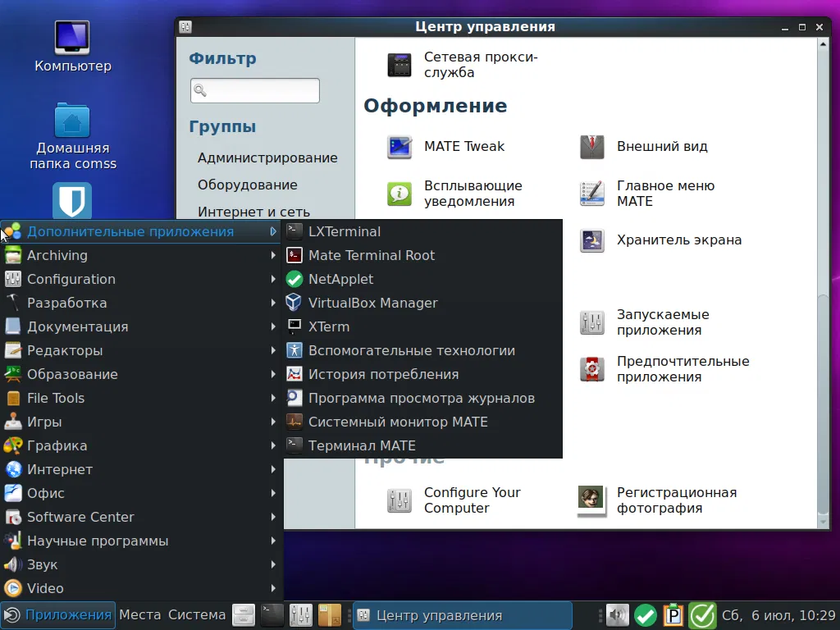
Task: Open Configure Your Computer
Action: coord(454,500)
